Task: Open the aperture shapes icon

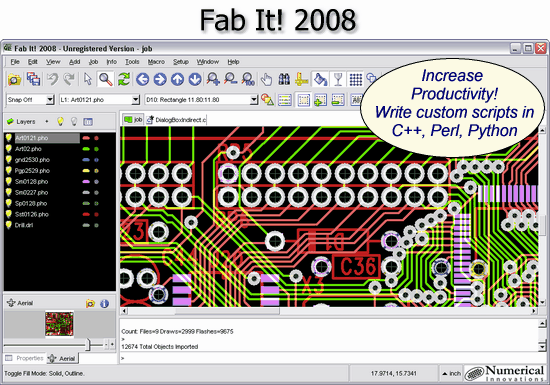Action: coord(267,100)
